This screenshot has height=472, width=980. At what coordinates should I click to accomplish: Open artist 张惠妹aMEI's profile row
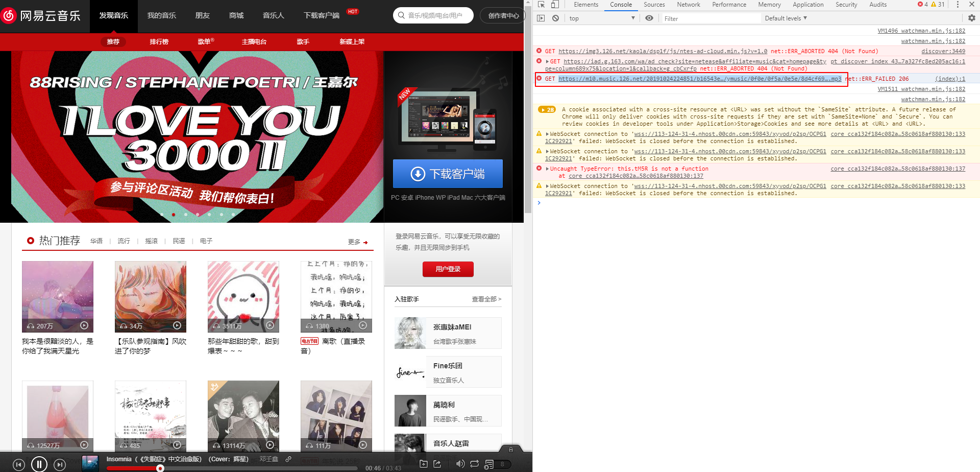448,333
